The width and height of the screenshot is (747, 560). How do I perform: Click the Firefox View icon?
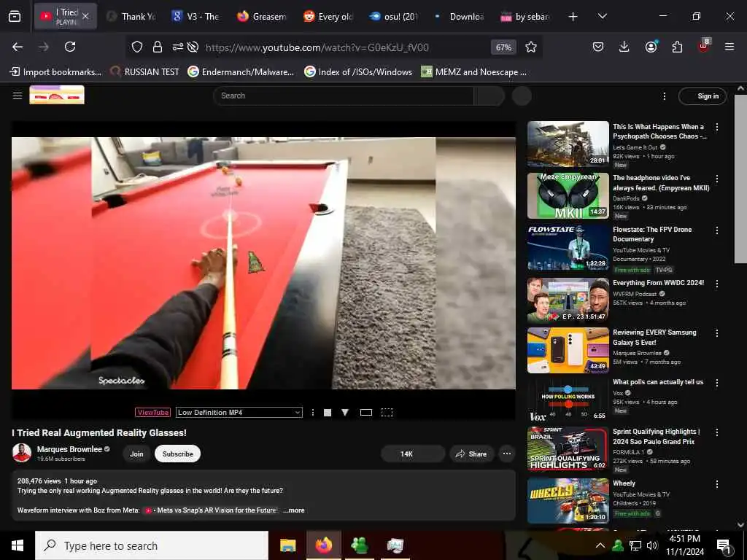point(15,16)
